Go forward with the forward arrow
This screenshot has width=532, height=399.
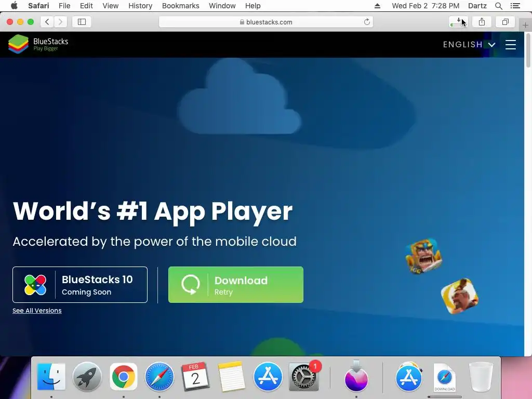(60, 22)
